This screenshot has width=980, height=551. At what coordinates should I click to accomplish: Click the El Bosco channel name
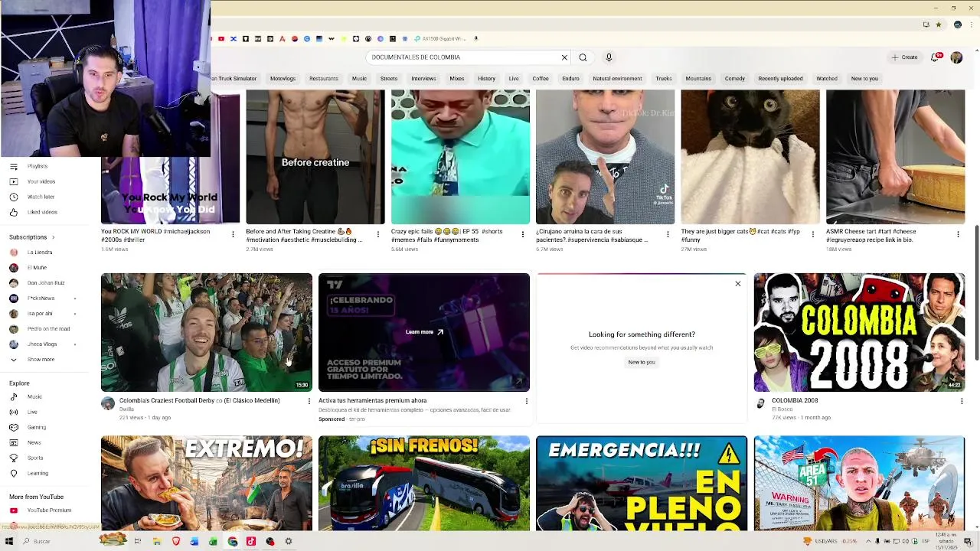[783, 409]
